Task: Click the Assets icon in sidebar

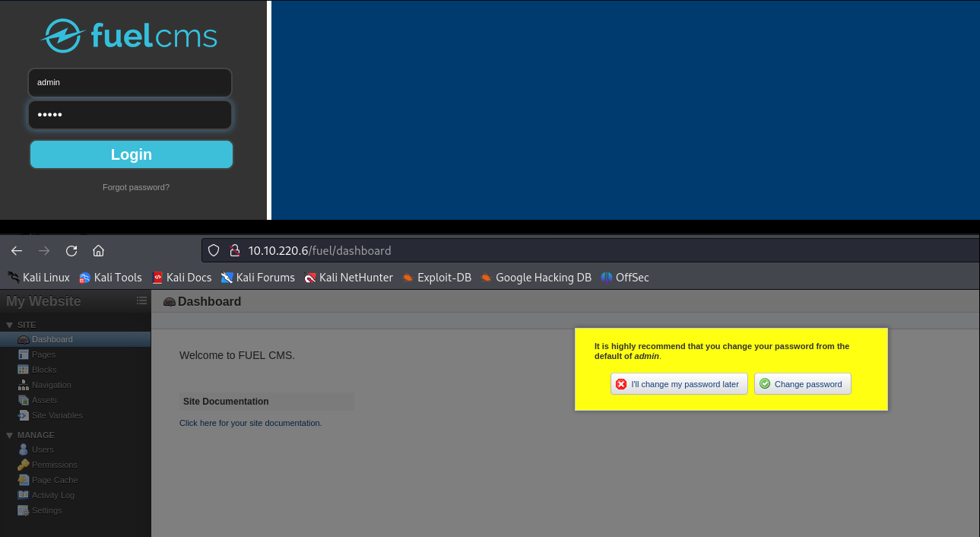Action: [x=23, y=400]
